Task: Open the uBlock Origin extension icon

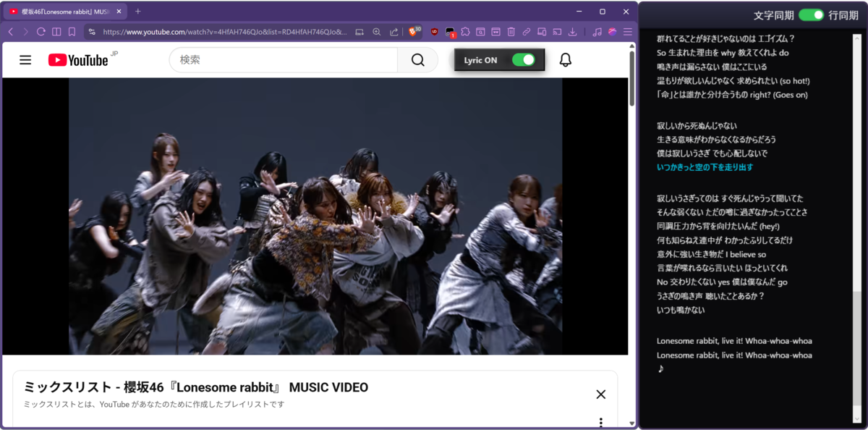Action: click(434, 32)
